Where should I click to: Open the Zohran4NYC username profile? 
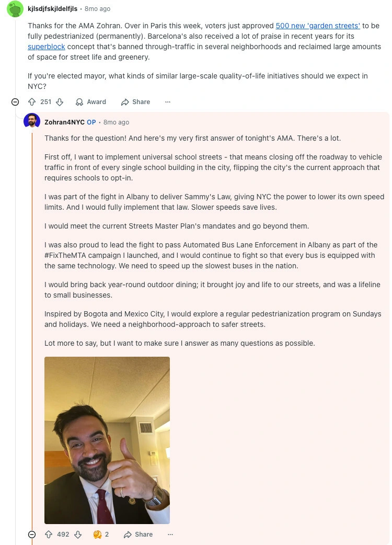click(64, 122)
